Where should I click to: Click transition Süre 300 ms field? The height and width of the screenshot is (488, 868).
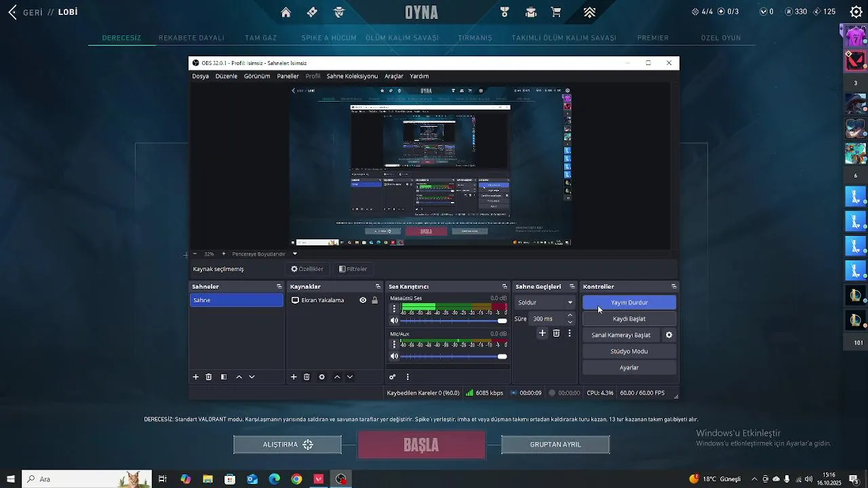[x=547, y=319]
